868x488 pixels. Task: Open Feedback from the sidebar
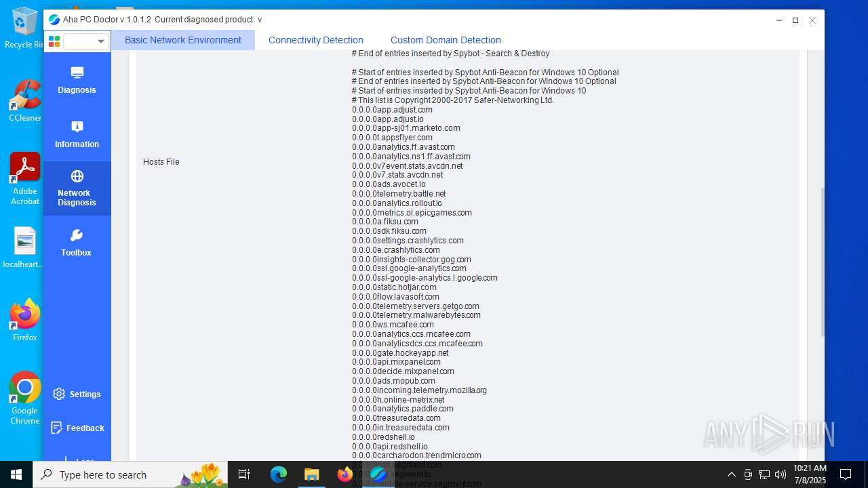pyautogui.click(x=77, y=428)
